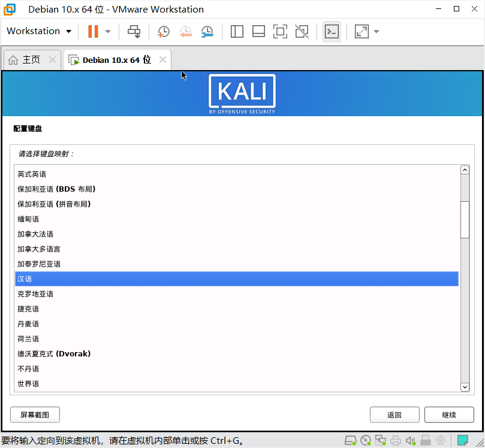
Task: Select 克罗地亚语 keyboard layout
Action: tap(237, 294)
